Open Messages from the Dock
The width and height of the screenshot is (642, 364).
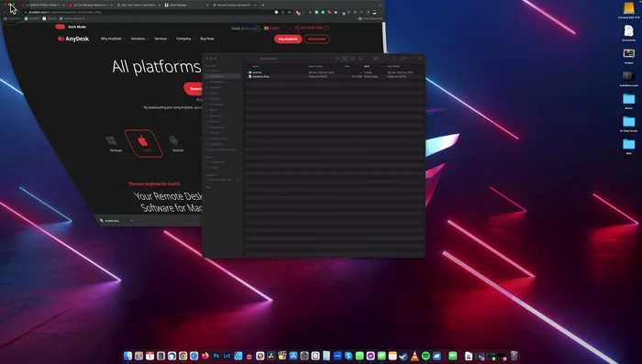[x=382, y=356]
